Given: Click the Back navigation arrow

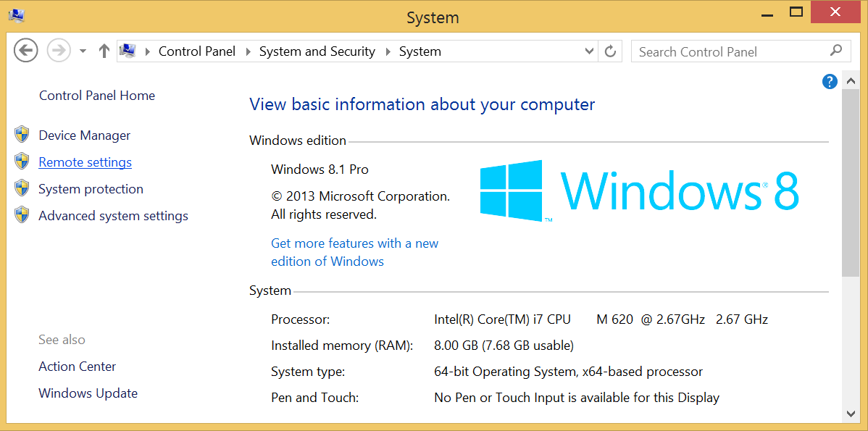Looking at the screenshot, I should pyautogui.click(x=25, y=51).
